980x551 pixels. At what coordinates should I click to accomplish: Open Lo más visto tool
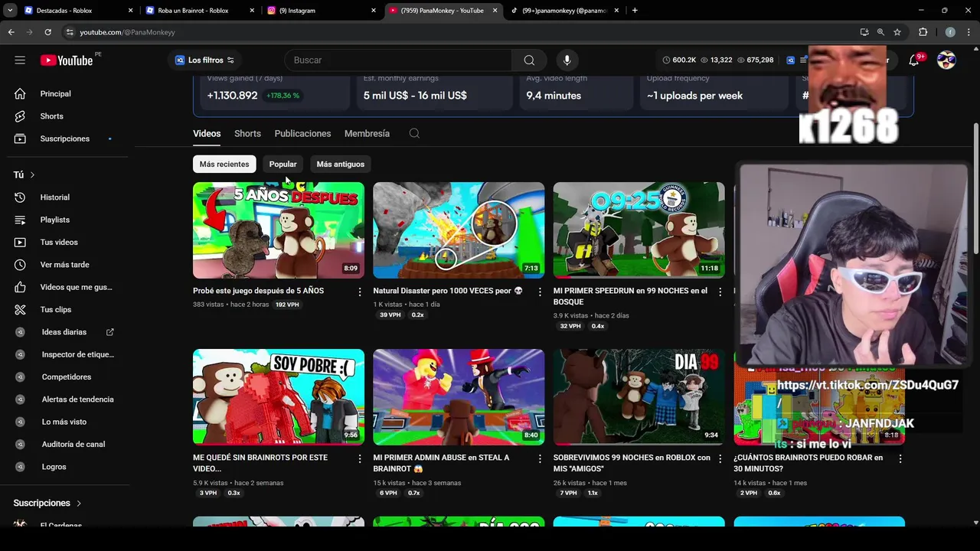click(65, 422)
